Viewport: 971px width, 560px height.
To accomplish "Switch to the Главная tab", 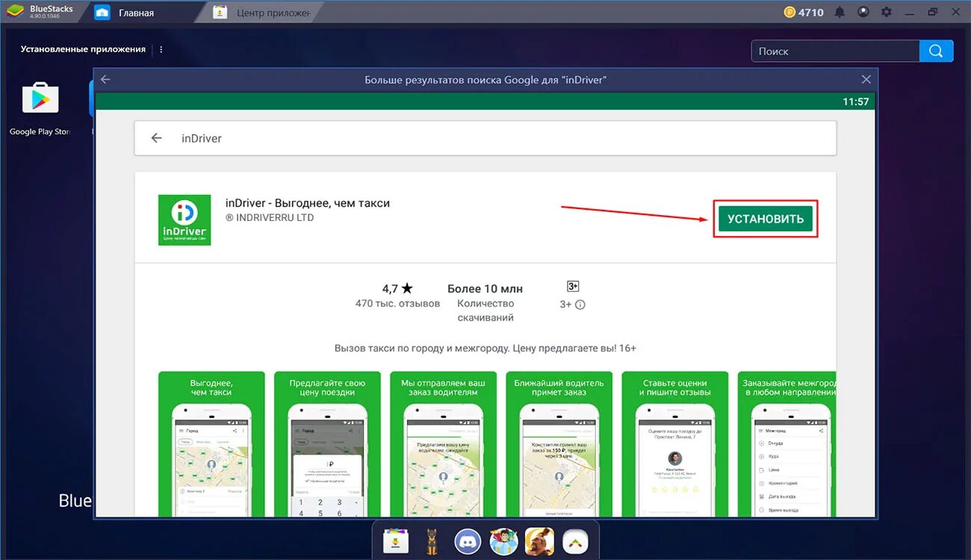I will (136, 13).
